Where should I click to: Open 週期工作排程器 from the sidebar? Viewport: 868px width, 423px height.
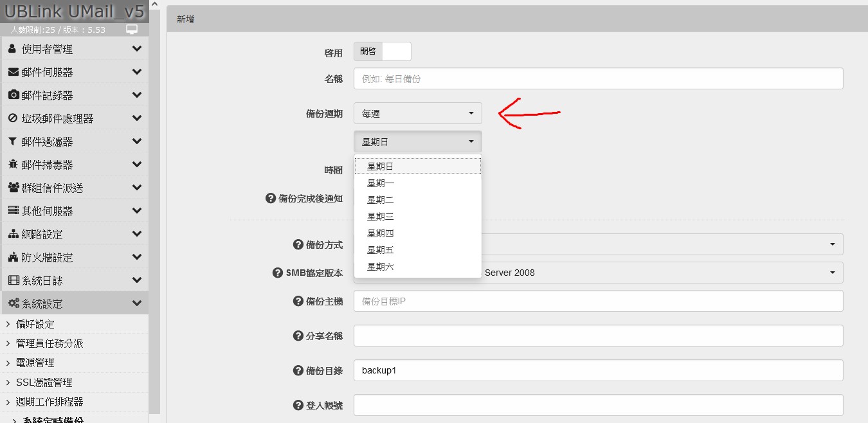point(50,402)
